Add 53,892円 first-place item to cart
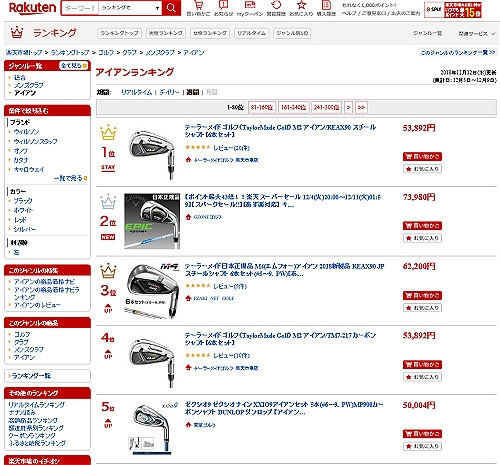Image resolution: width=500 pixels, height=465 pixels. tap(422, 156)
